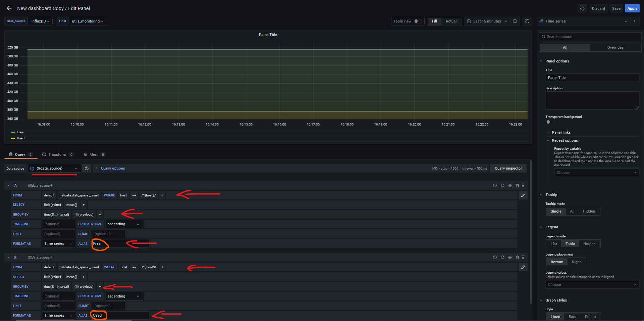Open the Time series visualization dropdown
The height and width of the screenshot is (321, 644).
(583, 21)
